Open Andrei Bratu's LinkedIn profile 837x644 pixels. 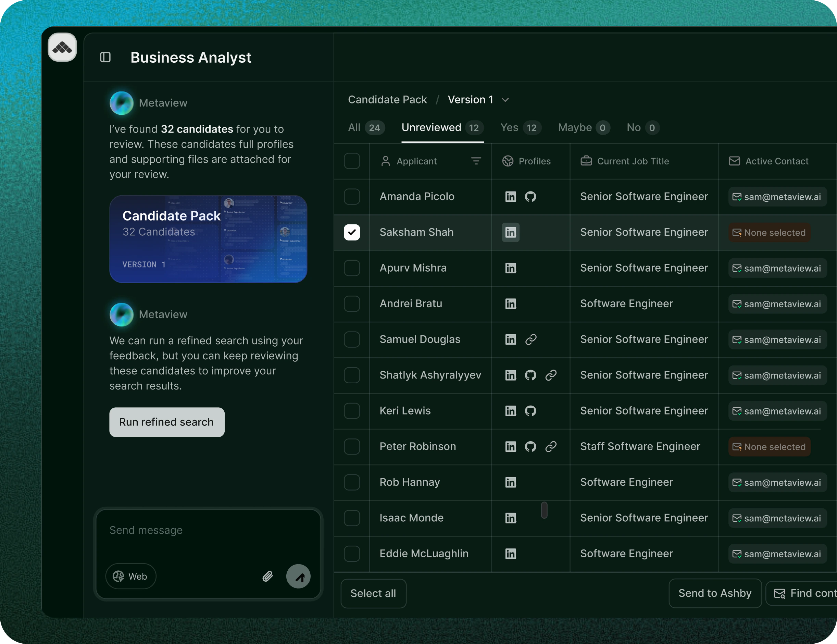click(x=511, y=304)
